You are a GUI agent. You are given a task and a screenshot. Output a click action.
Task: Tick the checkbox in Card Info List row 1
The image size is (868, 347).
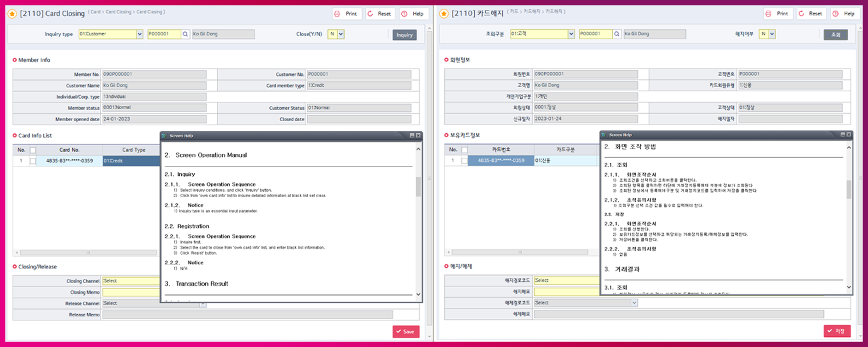[x=33, y=161]
